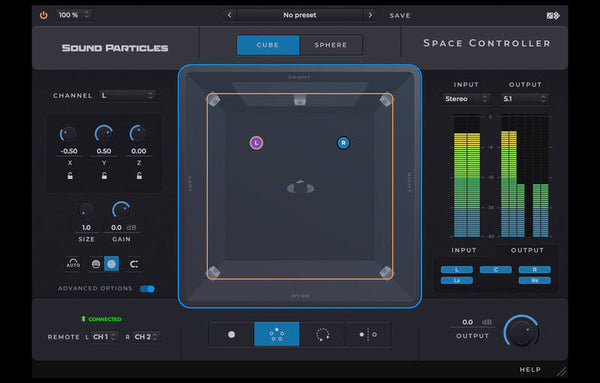Toggle the L output channel button

pos(457,270)
